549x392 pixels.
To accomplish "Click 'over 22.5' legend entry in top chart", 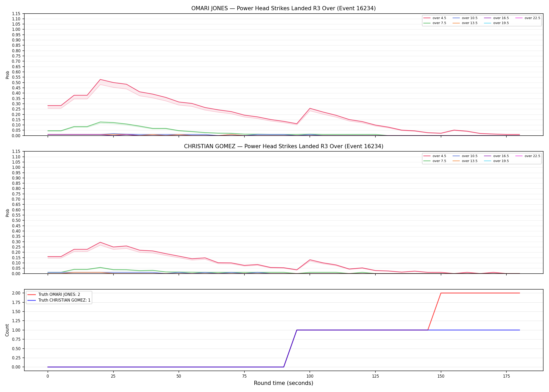I will point(528,18).
